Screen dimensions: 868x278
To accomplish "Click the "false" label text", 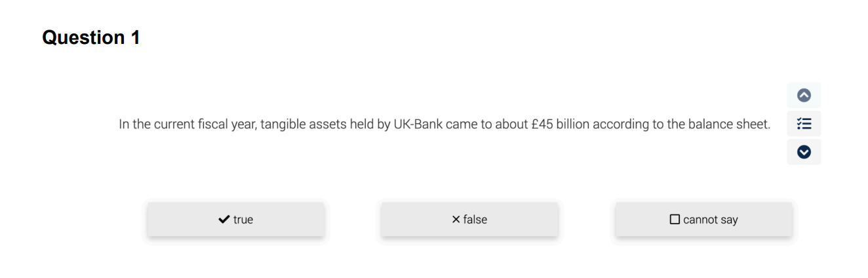I will 475,220.
